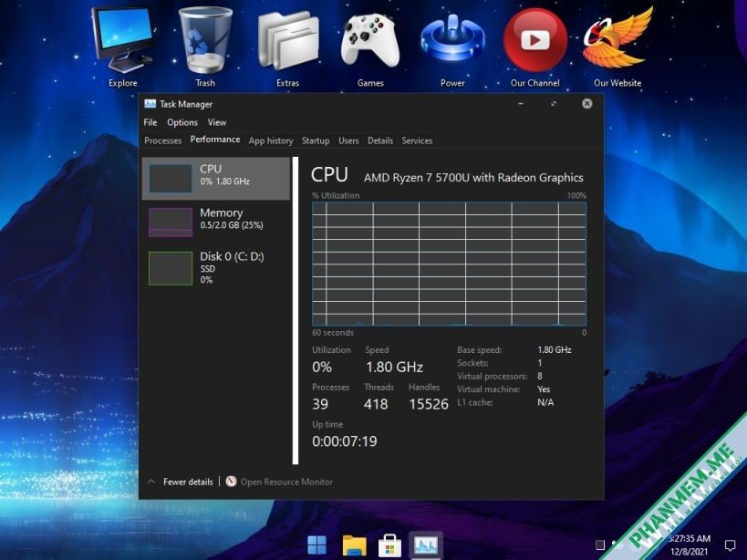Click Open Resource Monitor link
The width and height of the screenshot is (747, 560).
pos(286,482)
